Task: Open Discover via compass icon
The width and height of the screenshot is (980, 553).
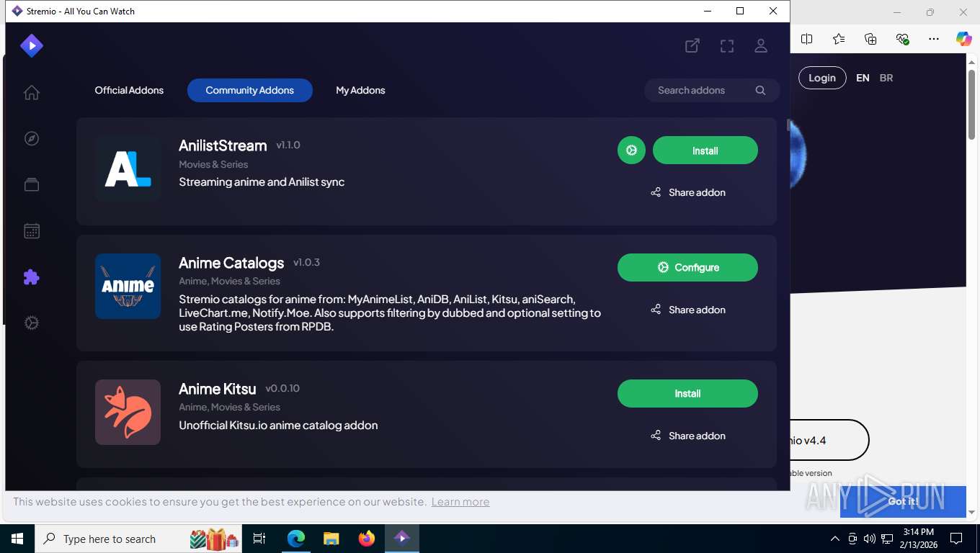Action: tap(31, 138)
